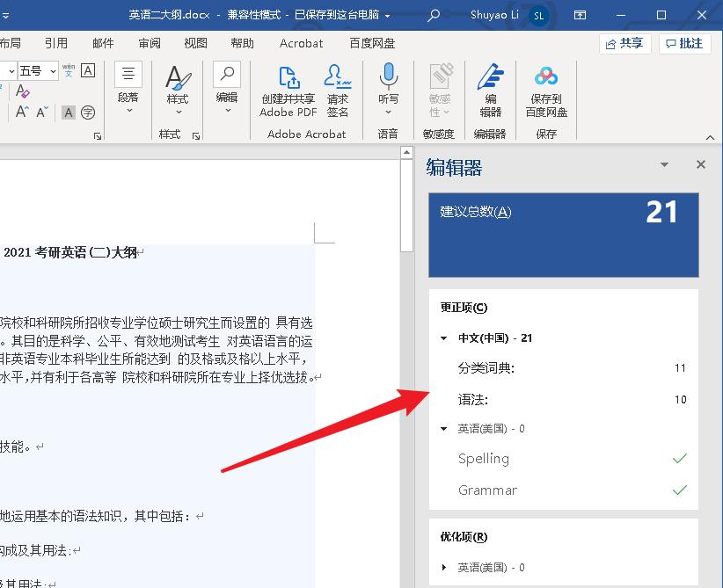Toggle the enclosed character 字 icon
This screenshot has height=588, width=723.
[87, 113]
